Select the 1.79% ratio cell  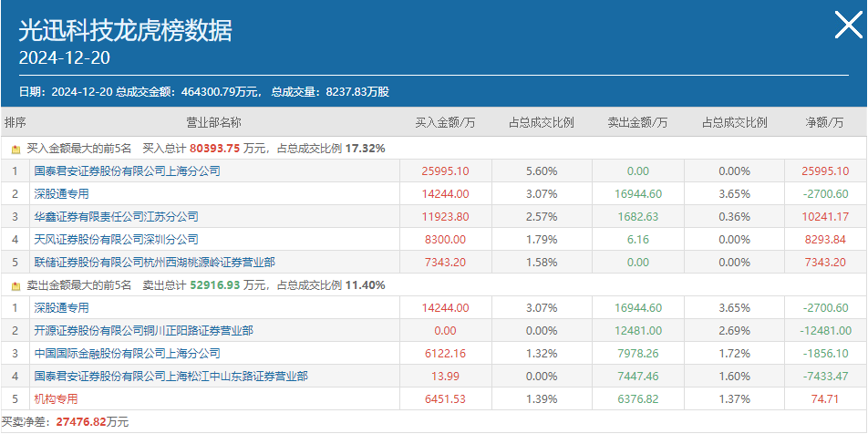[x=542, y=240]
